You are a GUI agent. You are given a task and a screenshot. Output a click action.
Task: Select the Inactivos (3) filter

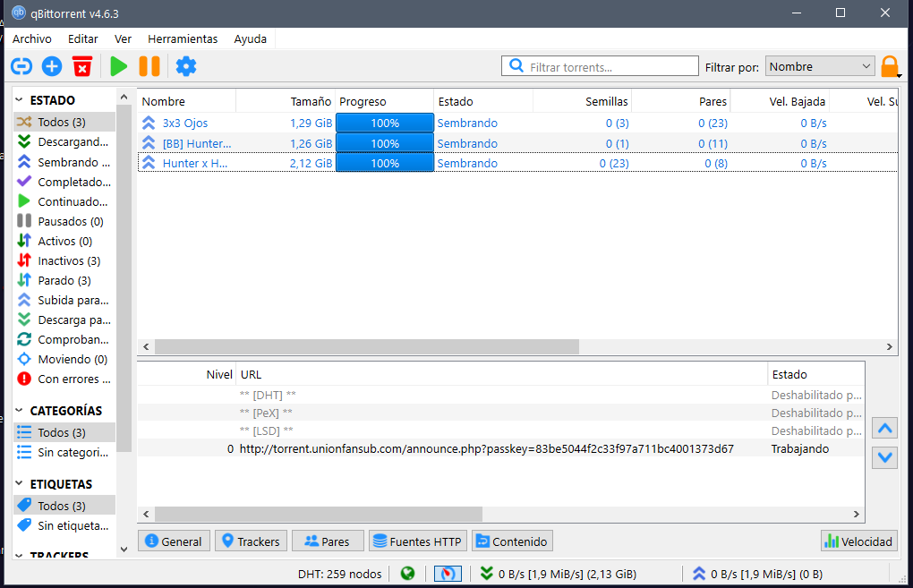pyautogui.click(x=64, y=260)
